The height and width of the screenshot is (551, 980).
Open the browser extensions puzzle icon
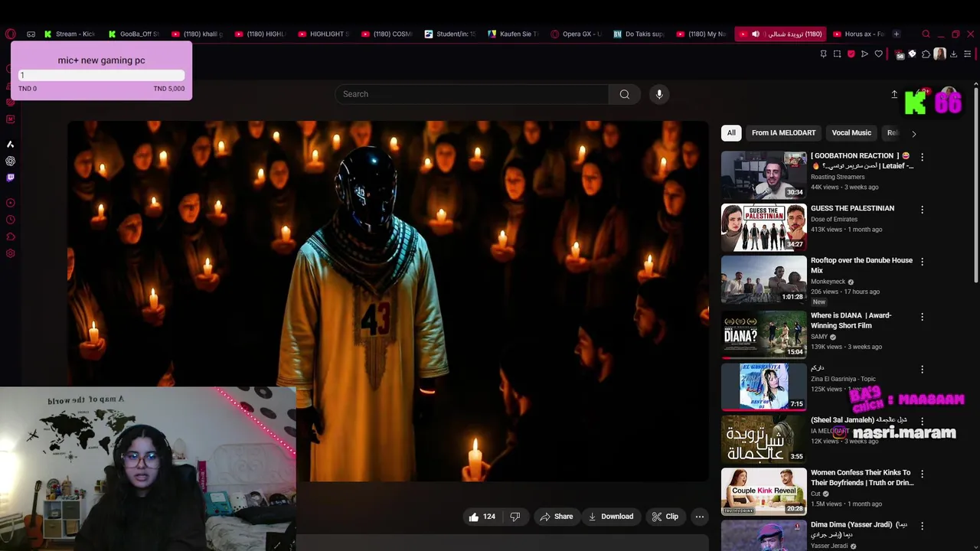(x=926, y=54)
